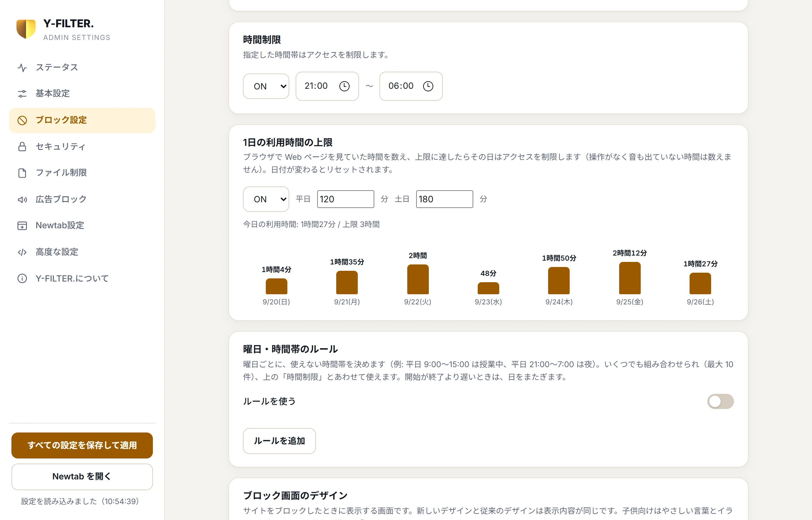Click the 土日 minutes field showing 180

(x=444, y=199)
